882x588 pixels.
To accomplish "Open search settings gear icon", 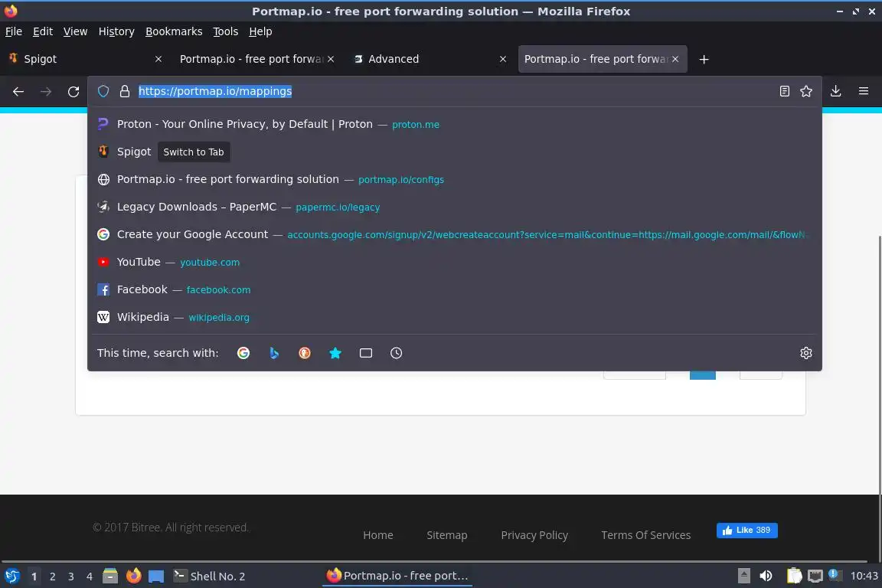I will [806, 353].
